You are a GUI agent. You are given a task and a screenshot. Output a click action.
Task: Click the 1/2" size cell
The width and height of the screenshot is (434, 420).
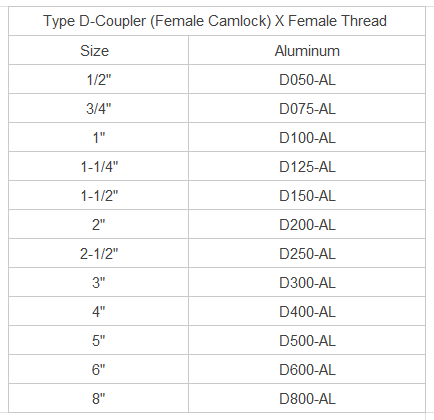[x=99, y=80]
